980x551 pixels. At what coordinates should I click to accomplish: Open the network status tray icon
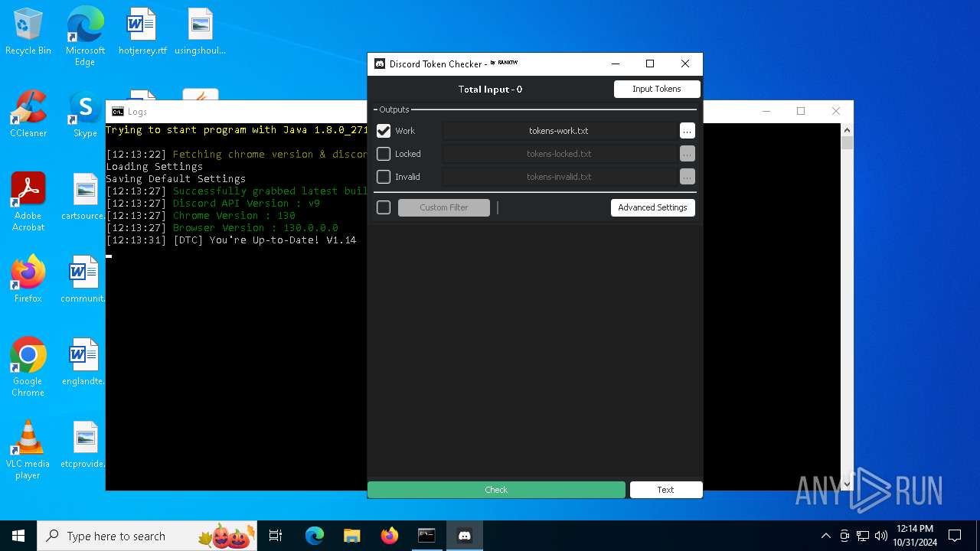863,536
